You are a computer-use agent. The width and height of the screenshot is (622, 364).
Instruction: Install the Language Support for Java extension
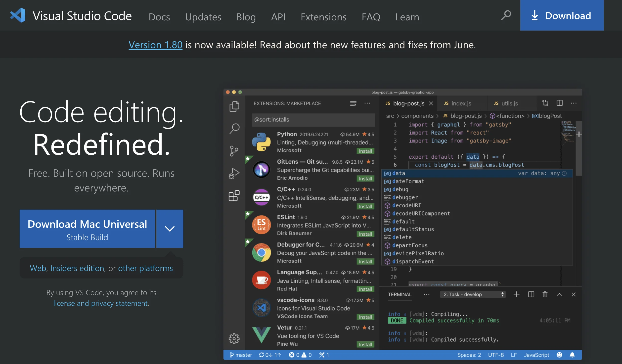click(x=365, y=289)
